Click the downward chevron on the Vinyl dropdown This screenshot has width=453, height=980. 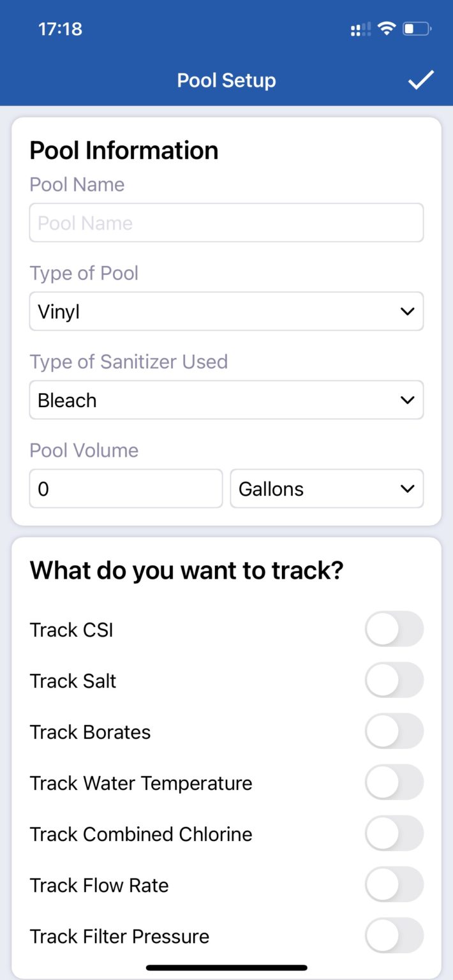408,311
